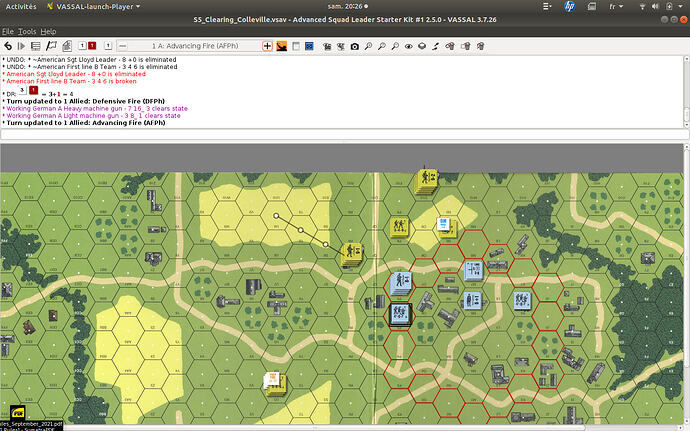Select the yellow stack at end of movement trail

[x=352, y=254]
